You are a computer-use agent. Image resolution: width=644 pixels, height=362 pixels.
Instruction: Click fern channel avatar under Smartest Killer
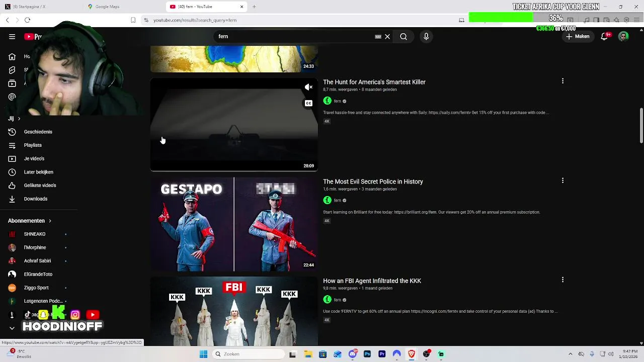coord(327,101)
